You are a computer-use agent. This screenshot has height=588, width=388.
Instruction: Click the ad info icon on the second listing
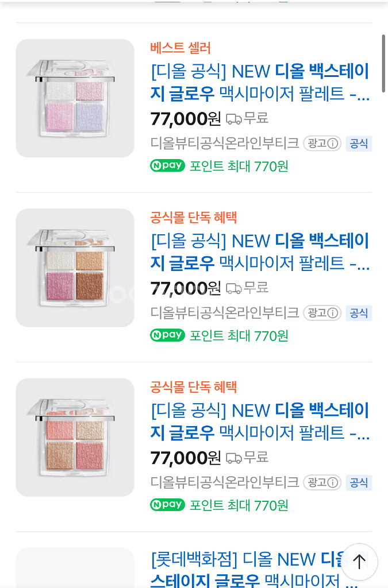[x=333, y=313]
